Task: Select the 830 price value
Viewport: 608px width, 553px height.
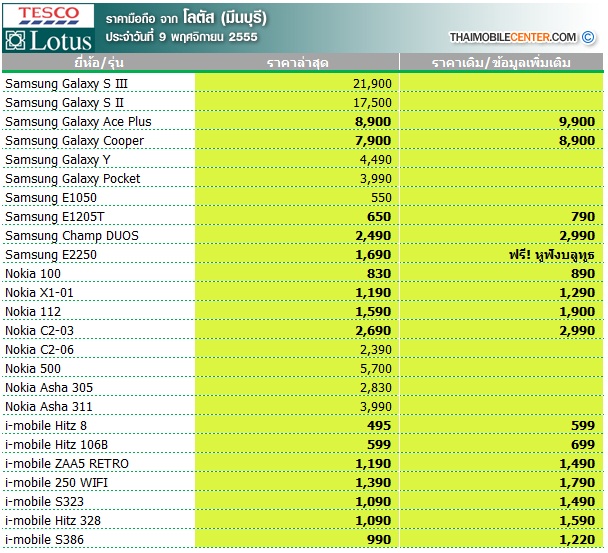Action: click(379, 274)
